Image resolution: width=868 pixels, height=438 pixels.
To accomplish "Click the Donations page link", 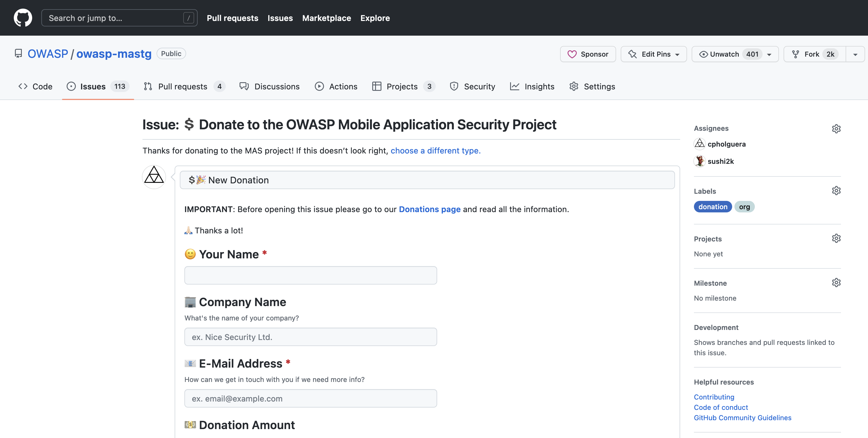I will [x=429, y=210].
